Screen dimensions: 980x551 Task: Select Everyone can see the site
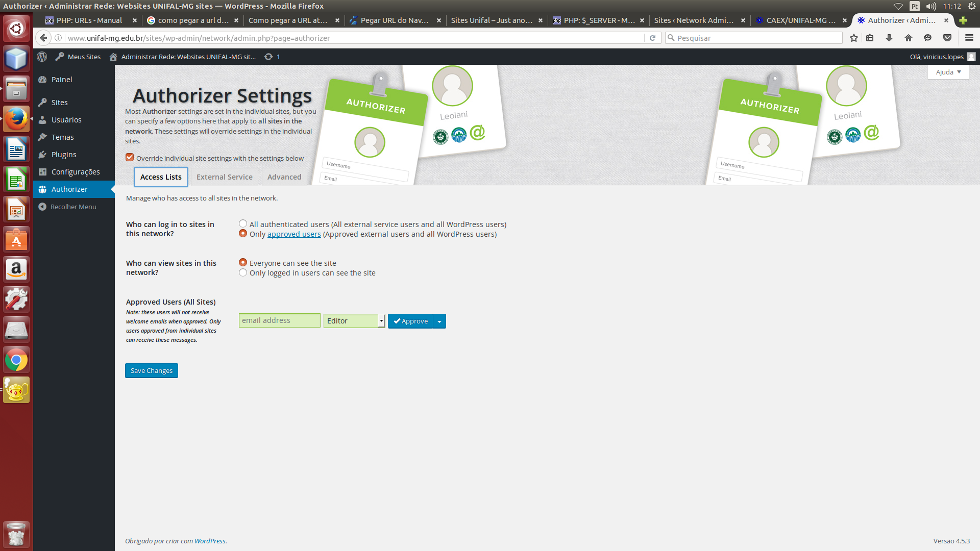point(243,263)
